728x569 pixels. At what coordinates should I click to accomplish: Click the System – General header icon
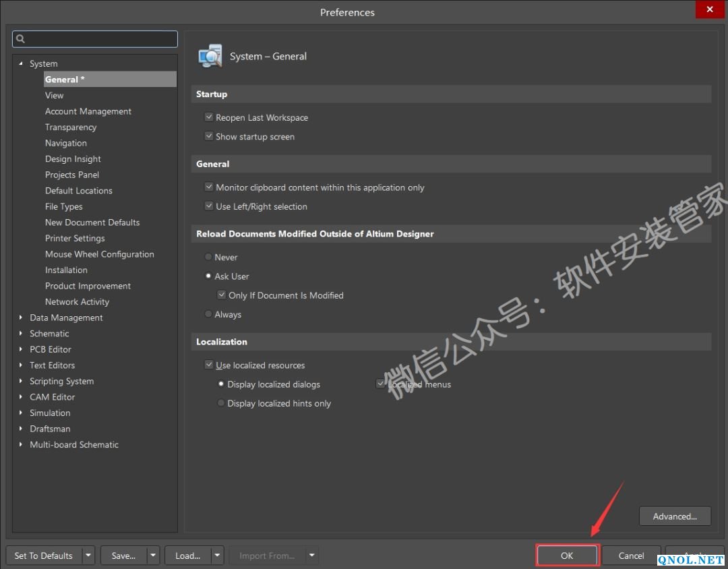tap(210, 57)
